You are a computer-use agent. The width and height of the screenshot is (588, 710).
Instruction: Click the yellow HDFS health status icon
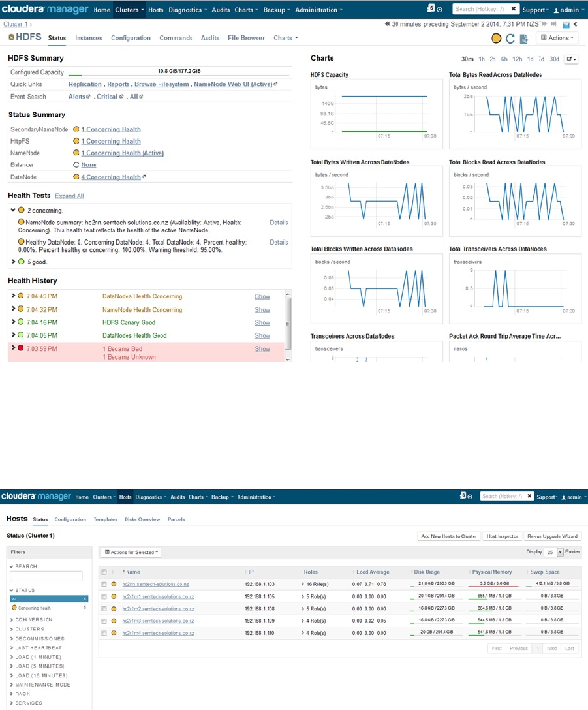[497, 39]
